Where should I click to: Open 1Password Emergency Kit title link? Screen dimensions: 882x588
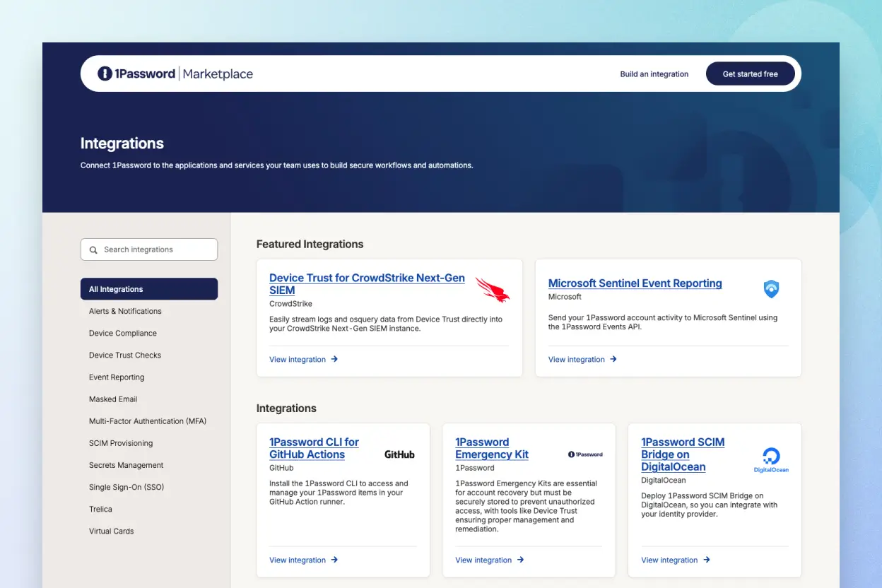(x=492, y=448)
